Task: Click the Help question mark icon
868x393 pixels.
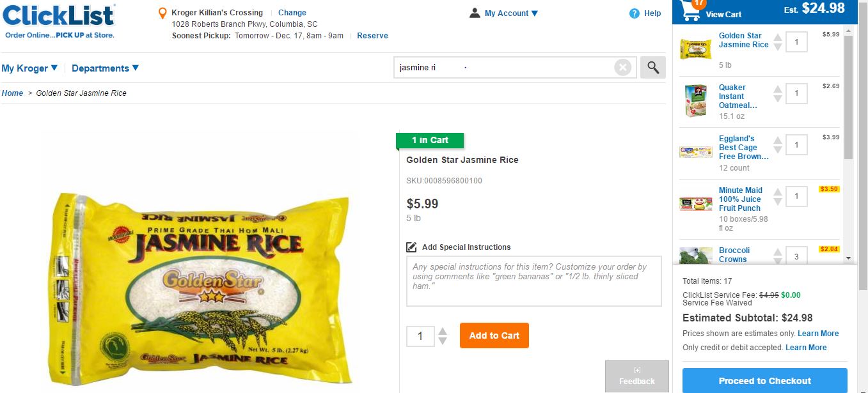Action: 633,13
